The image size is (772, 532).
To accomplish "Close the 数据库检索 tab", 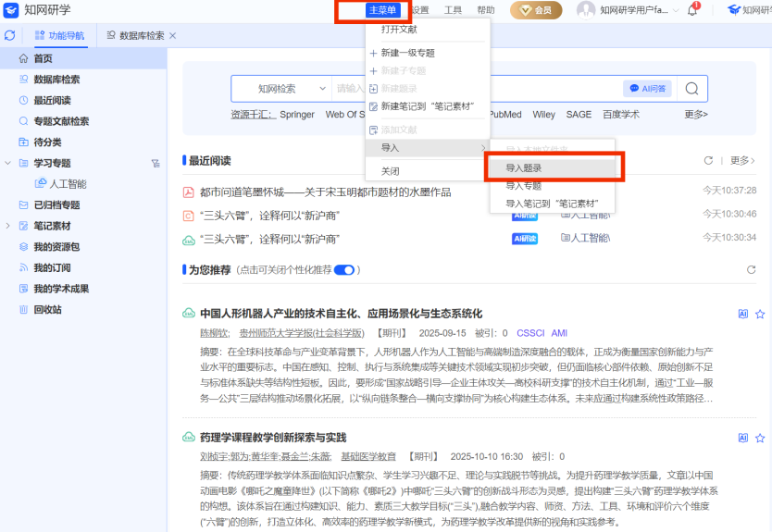I will 173,35.
